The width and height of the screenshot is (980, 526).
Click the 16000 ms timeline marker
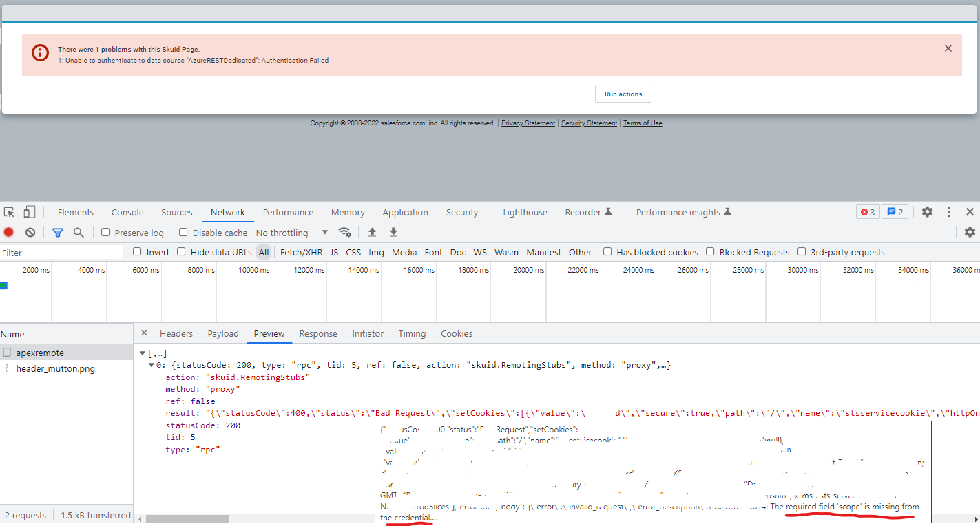point(421,270)
